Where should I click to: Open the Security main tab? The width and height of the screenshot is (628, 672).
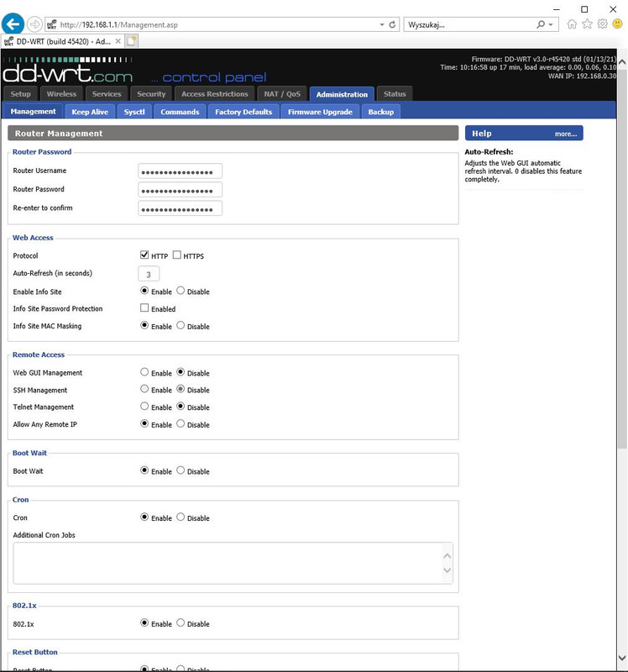[x=151, y=94]
